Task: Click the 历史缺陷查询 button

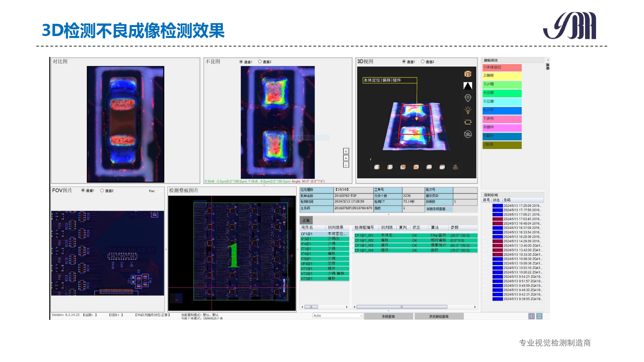Action: click(x=439, y=316)
